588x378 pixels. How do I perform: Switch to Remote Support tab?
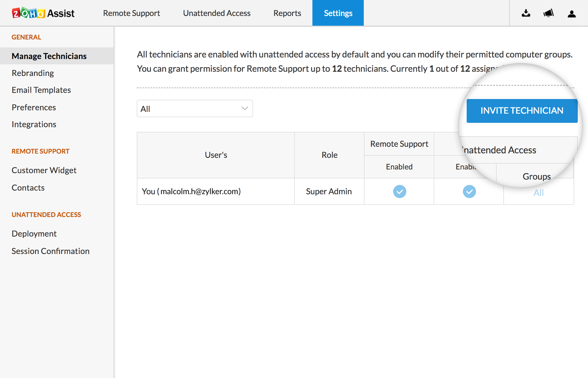pos(131,13)
